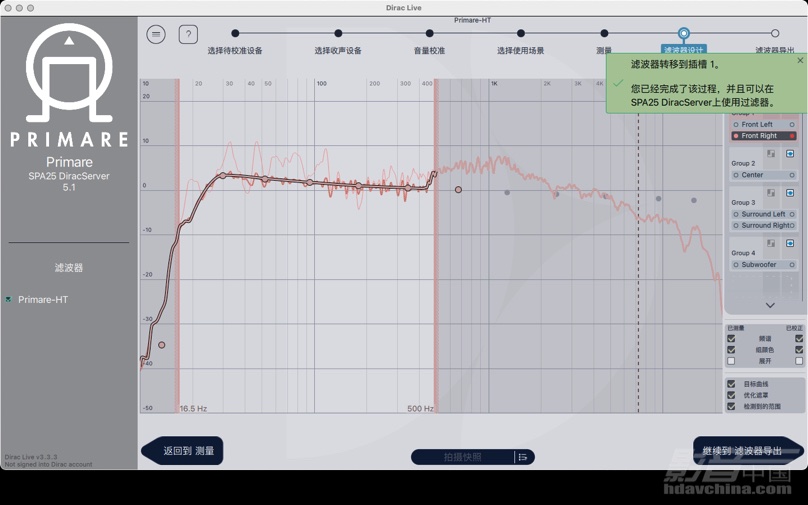This screenshot has height=505, width=808.
Task: Enable measured 展开 checkbox
Action: tap(731, 361)
